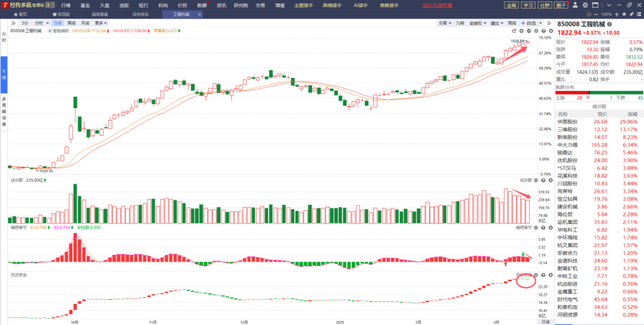Open the 前复权 adjustment dropdown
644x325 pixels.
[x=477, y=23]
